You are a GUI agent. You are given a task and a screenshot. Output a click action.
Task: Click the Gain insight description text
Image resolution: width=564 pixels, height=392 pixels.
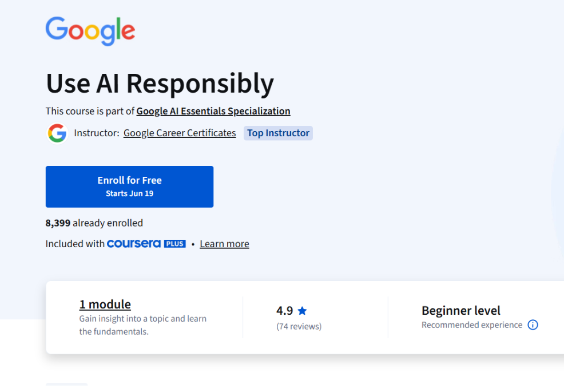(x=142, y=324)
